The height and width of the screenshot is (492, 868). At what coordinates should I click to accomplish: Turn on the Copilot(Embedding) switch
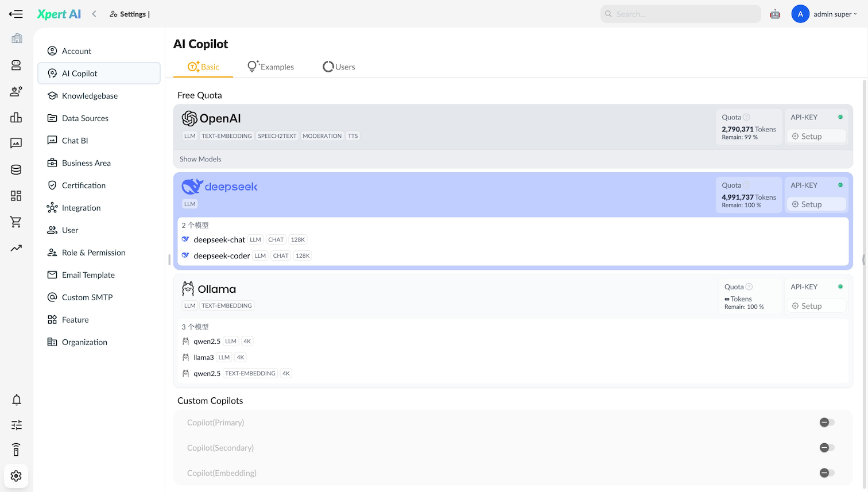[827, 473]
